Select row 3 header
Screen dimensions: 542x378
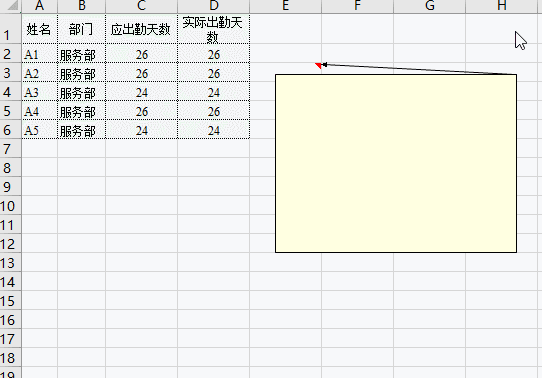[x=10, y=72]
